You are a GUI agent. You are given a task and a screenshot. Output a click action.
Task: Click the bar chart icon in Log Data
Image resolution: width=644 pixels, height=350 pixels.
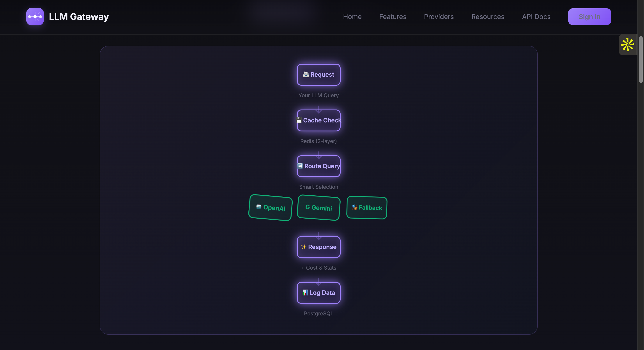(x=305, y=292)
